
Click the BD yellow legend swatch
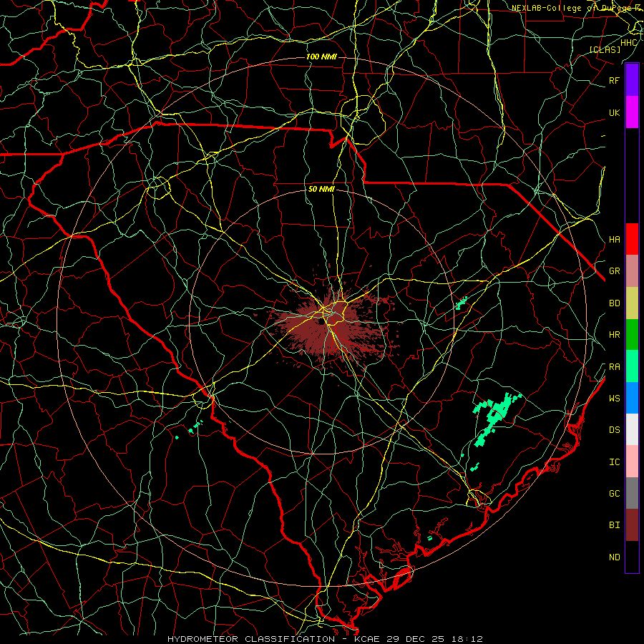coord(632,303)
